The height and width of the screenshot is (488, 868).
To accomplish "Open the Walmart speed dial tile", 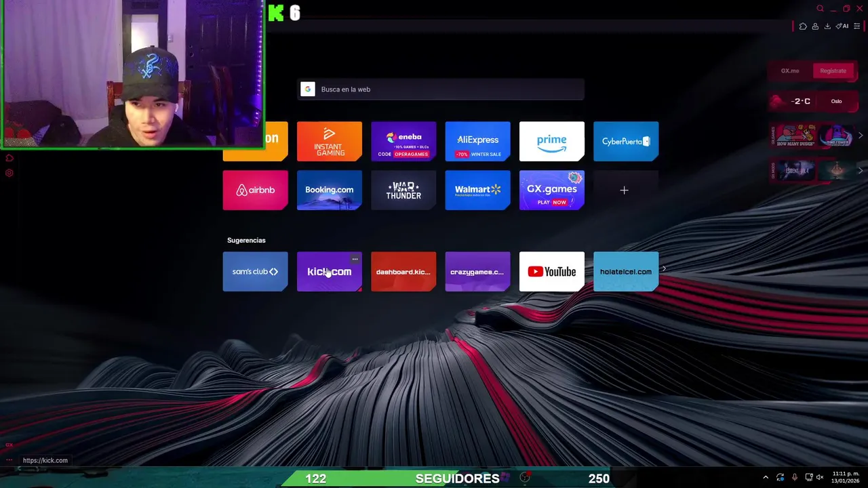I will (x=477, y=190).
